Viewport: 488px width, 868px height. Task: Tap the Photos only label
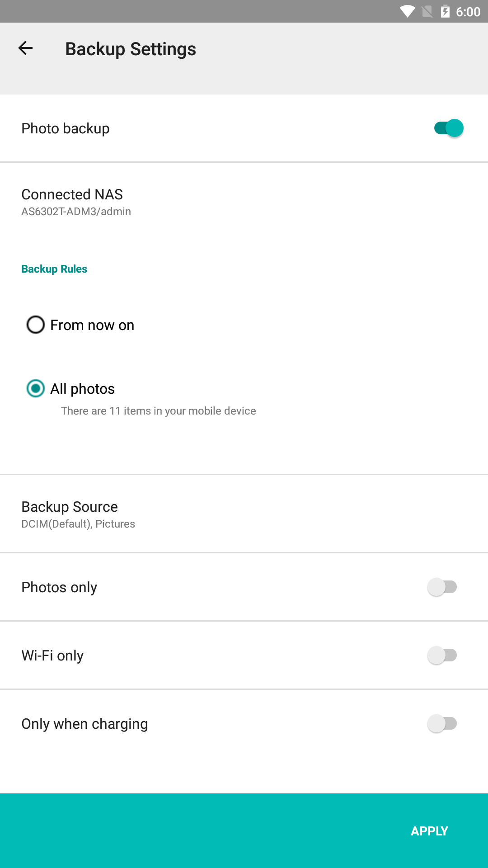59,587
